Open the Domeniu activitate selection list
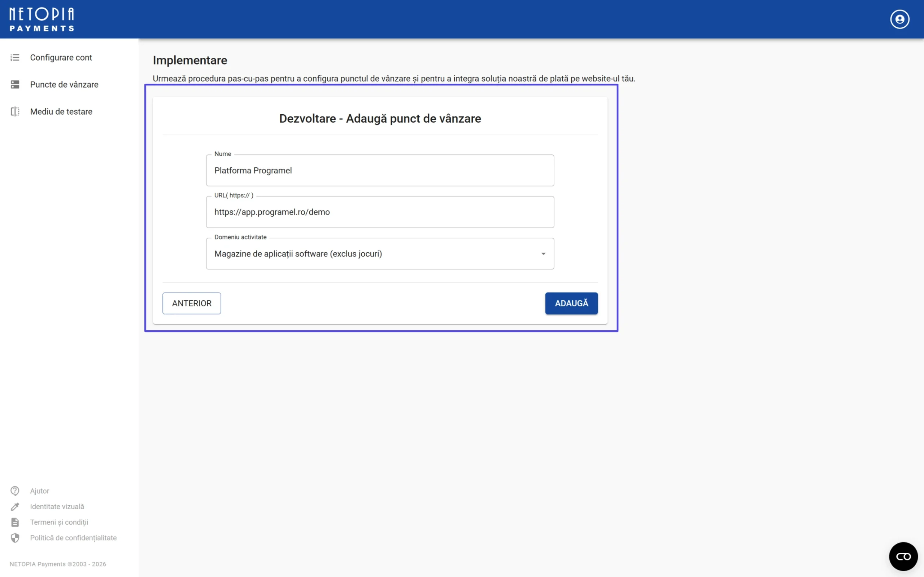 380,254
